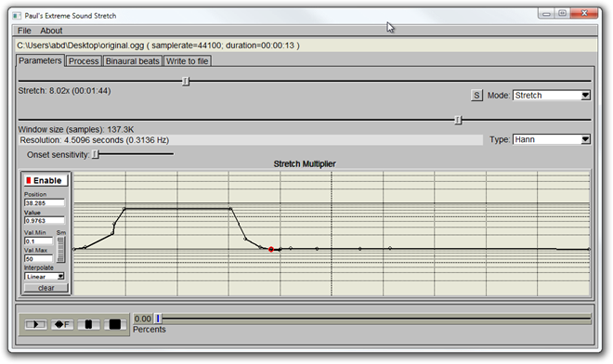Click the file path original.ogg info bar
Image resolution: width=613 pixels, height=364 pixels.
(x=306, y=45)
